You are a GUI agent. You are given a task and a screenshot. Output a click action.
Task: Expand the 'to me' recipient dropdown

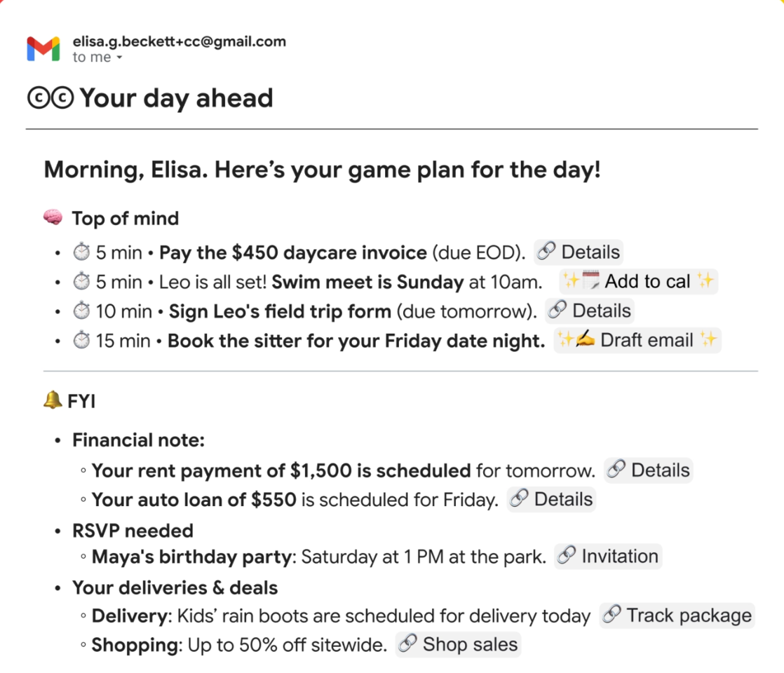click(x=119, y=58)
